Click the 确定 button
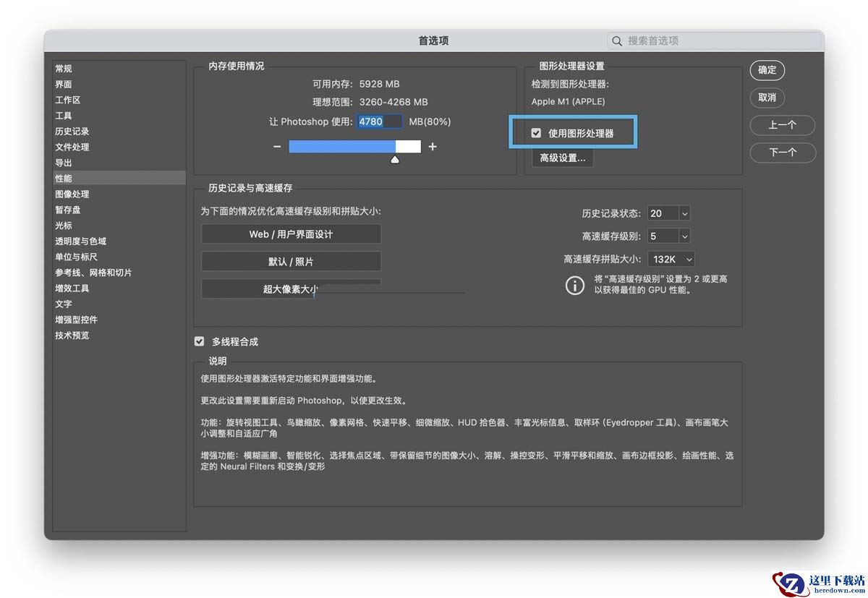Image resolution: width=868 pixels, height=598 pixels. pos(767,70)
